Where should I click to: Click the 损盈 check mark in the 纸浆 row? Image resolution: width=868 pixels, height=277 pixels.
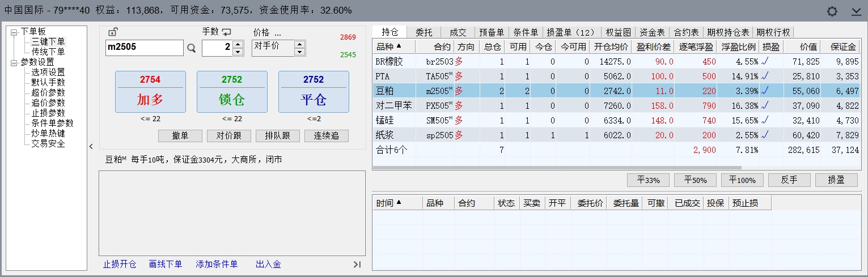[765, 135]
